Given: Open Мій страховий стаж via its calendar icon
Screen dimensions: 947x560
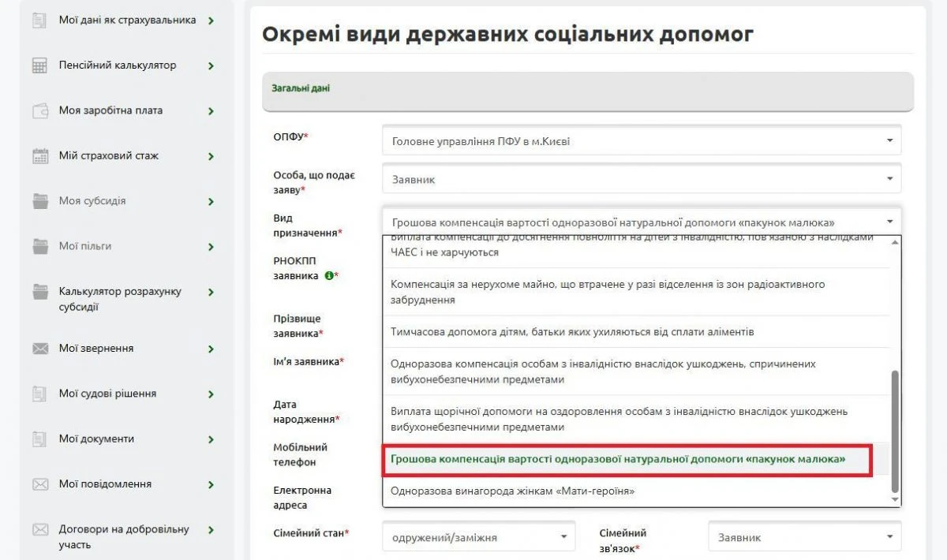Looking at the screenshot, I should 39,156.
